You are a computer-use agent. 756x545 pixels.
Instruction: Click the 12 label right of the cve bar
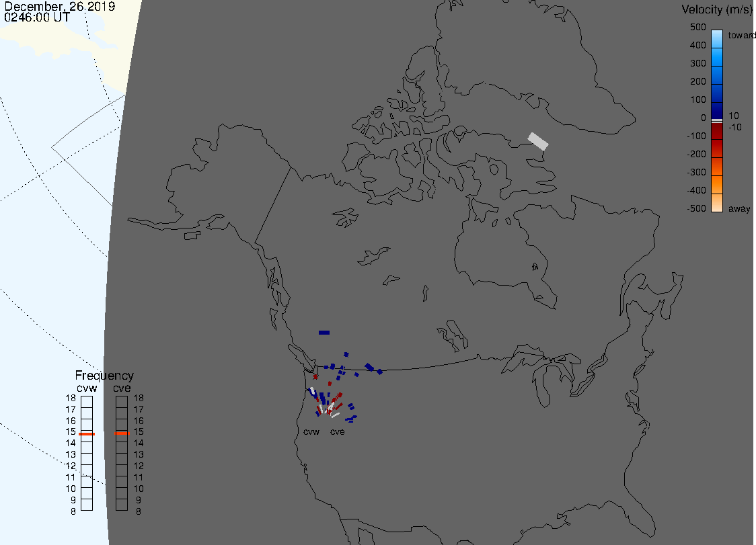139,466
